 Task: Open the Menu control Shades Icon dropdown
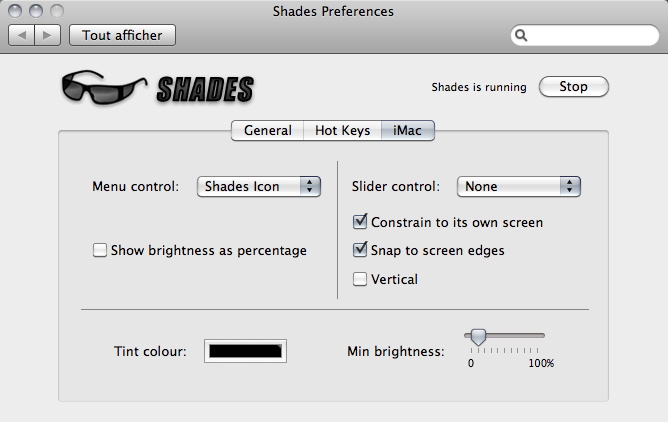pos(259,186)
